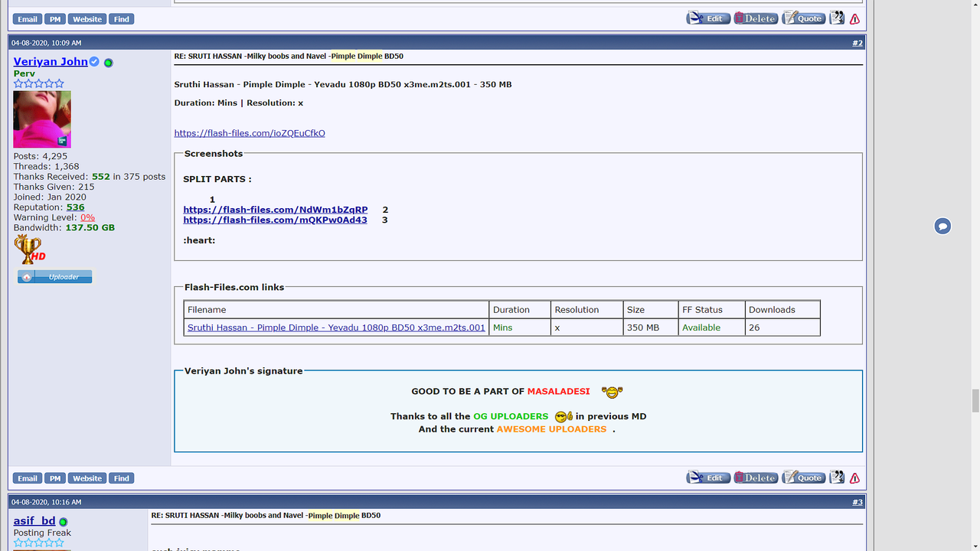This screenshot has height=551, width=980.
Task: Click the Edit button above the #2 post header
Action: tap(708, 18)
